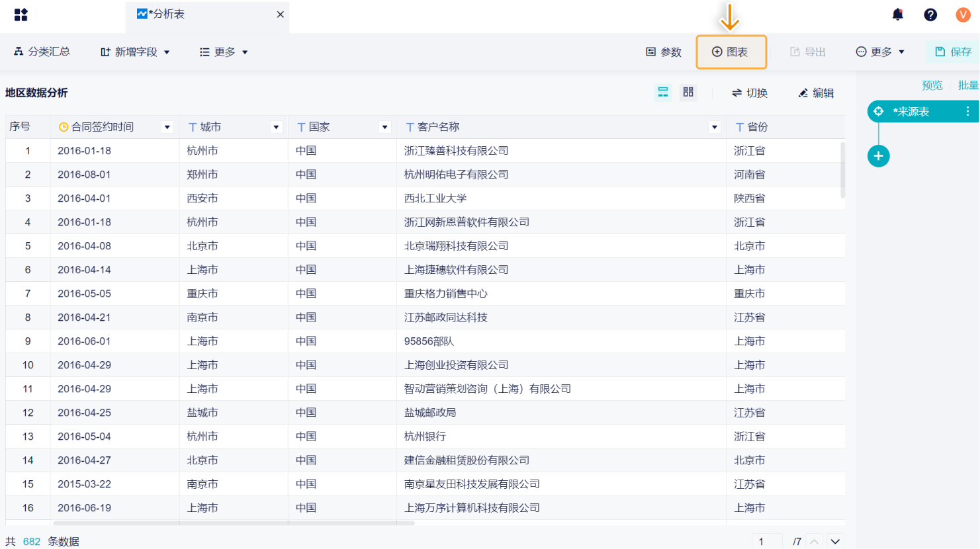Viewport: 980px width, 549px height.
Task: Close the 分析表 tab
Action: (281, 15)
